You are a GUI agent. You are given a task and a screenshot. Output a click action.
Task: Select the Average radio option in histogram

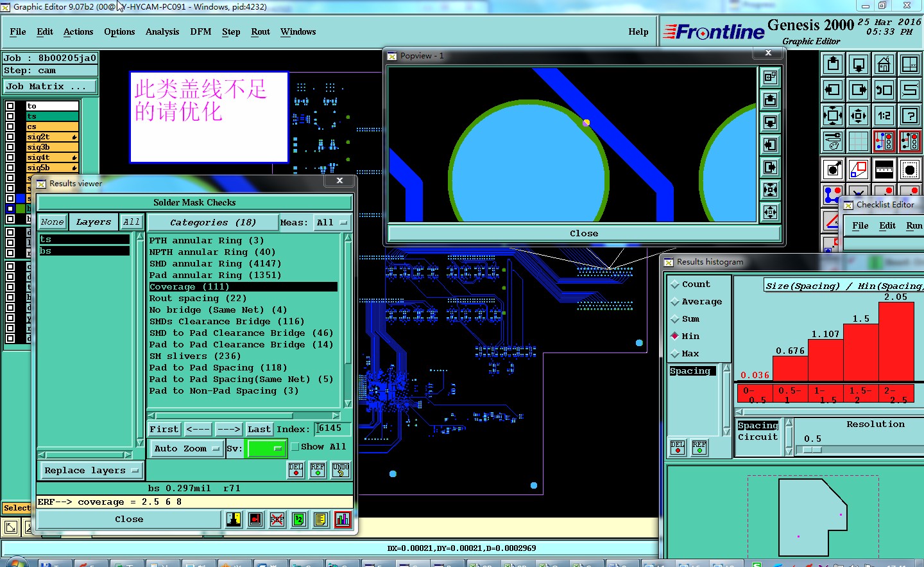coord(697,301)
